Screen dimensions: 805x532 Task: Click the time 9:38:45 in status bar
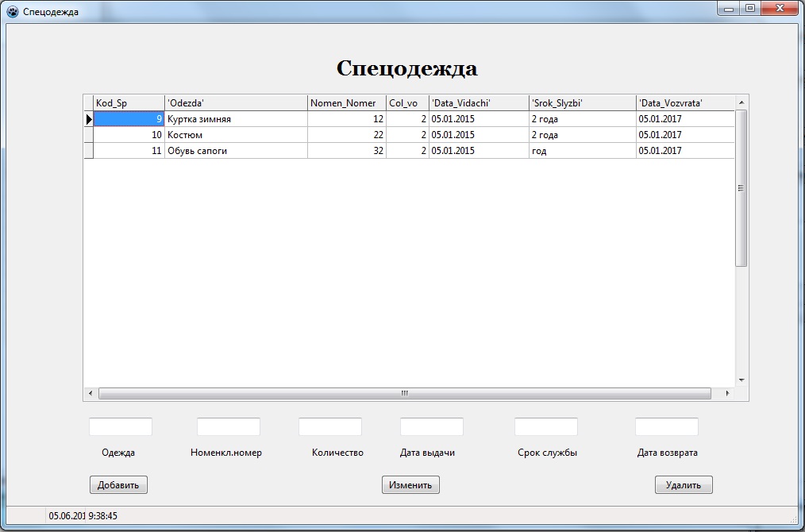click(x=102, y=515)
